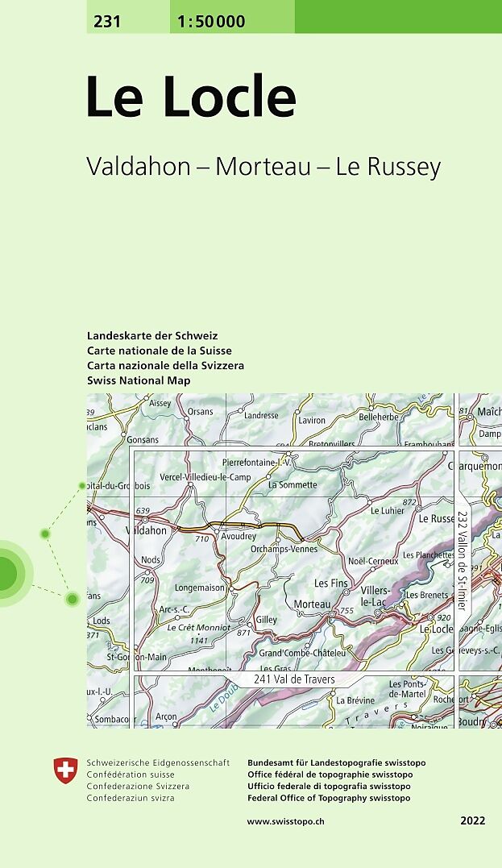Select Orchamps-Vennes on the map
Screen dimensions: 502x868
point(284,548)
